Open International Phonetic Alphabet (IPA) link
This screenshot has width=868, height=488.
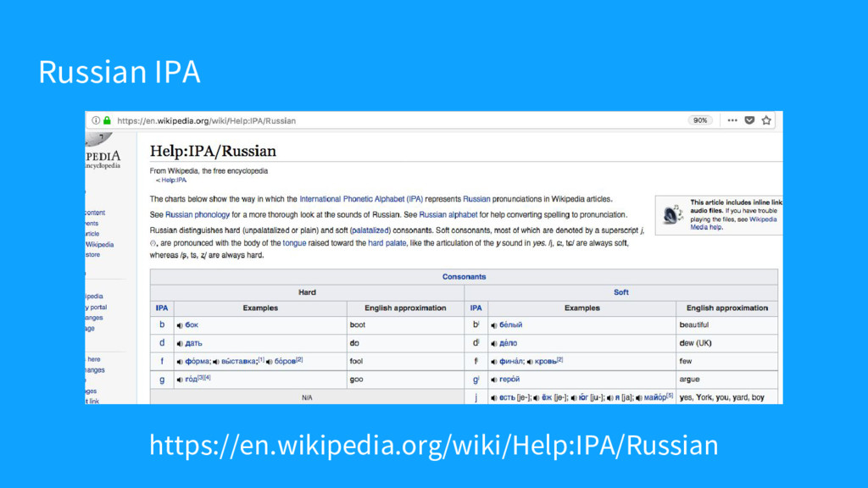click(x=361, y=199)
